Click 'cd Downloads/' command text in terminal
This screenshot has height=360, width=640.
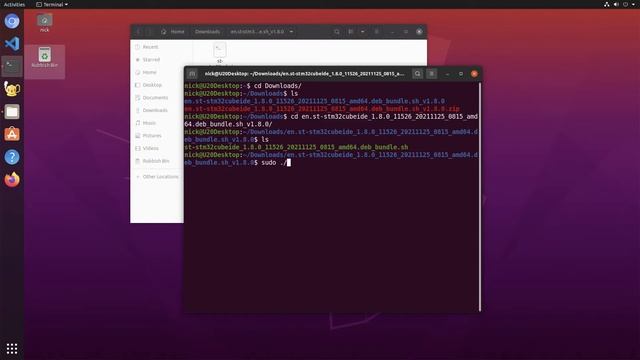pos(278,86)
